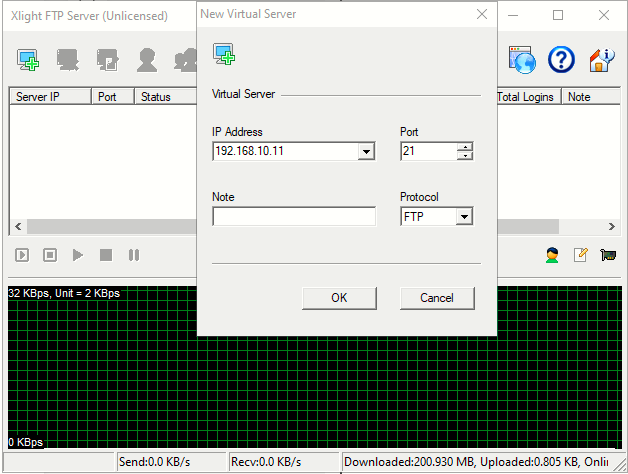The width and height of the screenshot is (628, 474).
Task: Click the Recv:0.0 KB/s status text
Action: pyautogui.click(x=266, y=462)
